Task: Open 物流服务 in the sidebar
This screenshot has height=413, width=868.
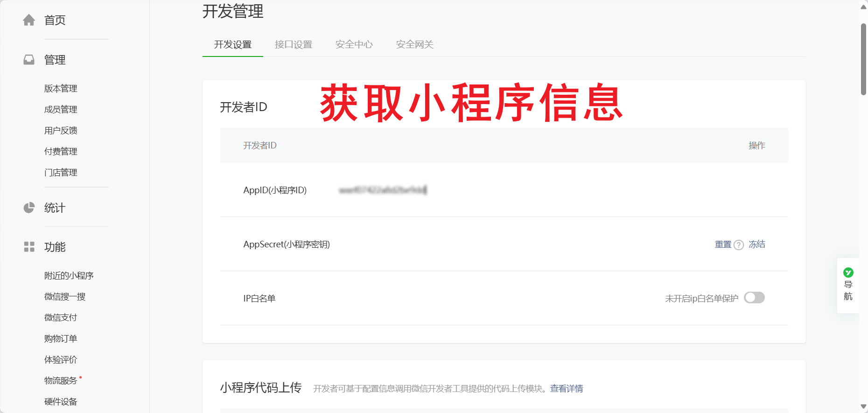Action: tap(61, 381)
